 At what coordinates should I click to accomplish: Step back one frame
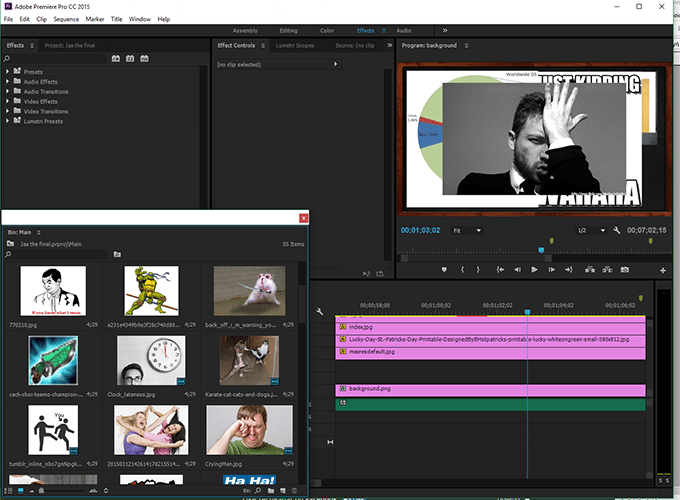(x=517, y=270)
